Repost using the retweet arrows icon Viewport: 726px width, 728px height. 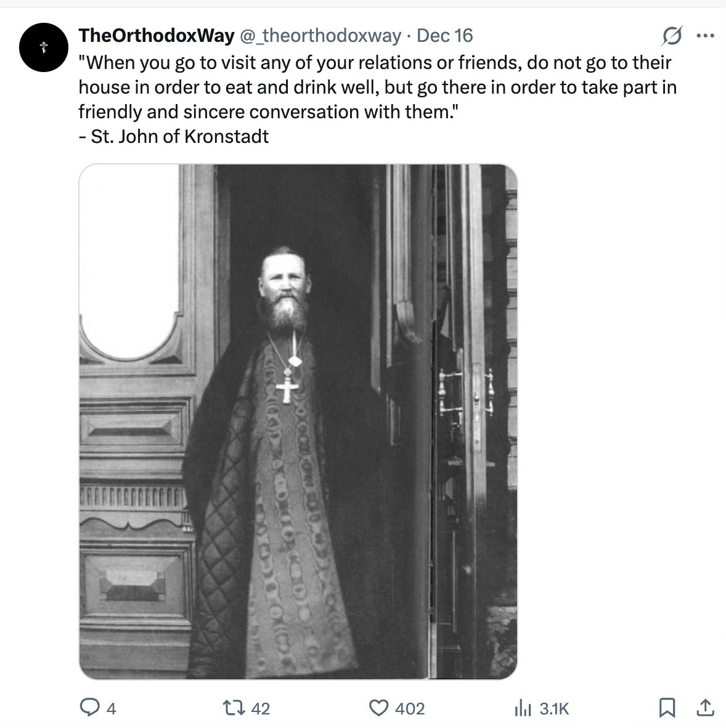pos(234,708)
